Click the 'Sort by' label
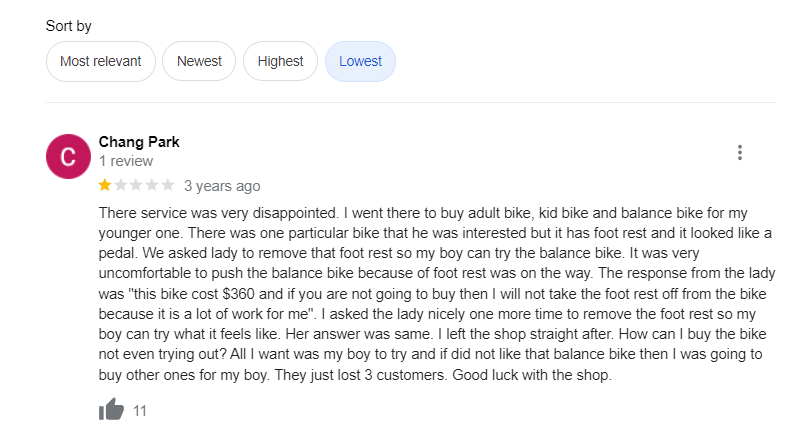The image size is (794, 429). pyautogui.click(x=69, y=26)
